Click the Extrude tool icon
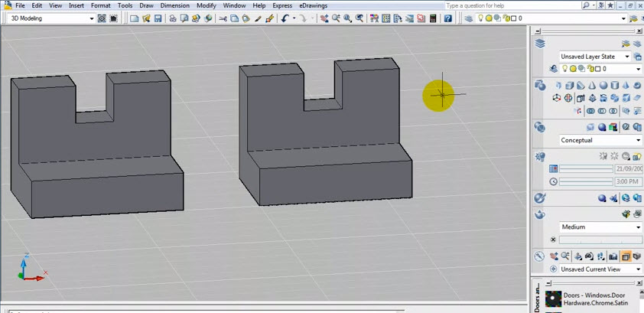This screenshot has height=313, width=644. pos(581,98)
